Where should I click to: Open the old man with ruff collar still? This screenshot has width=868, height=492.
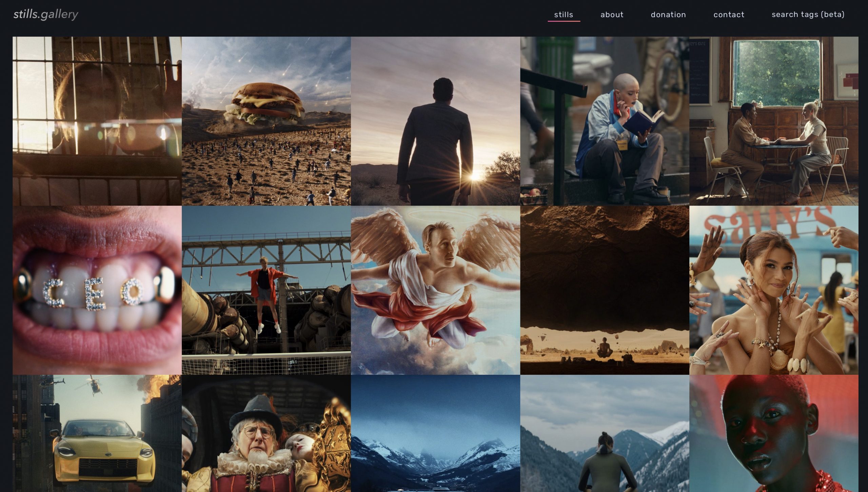pyautogui.click(x=266, y=434)
